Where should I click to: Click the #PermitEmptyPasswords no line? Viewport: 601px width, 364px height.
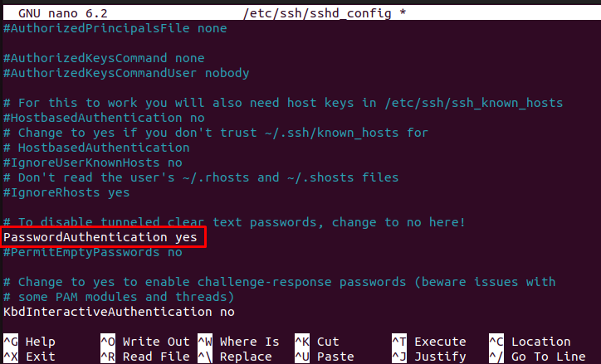coord(93,252)
